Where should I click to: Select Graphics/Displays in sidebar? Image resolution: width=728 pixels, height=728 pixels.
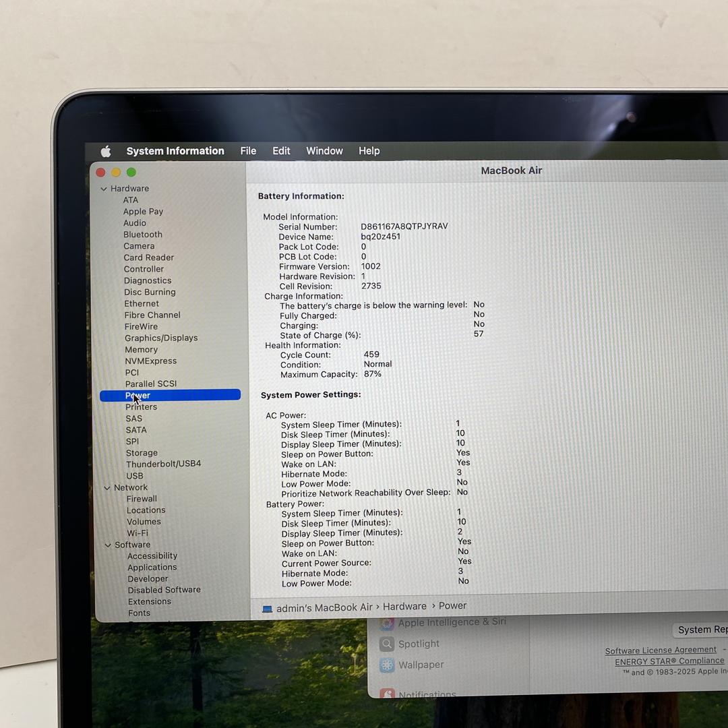pos(161,338)
